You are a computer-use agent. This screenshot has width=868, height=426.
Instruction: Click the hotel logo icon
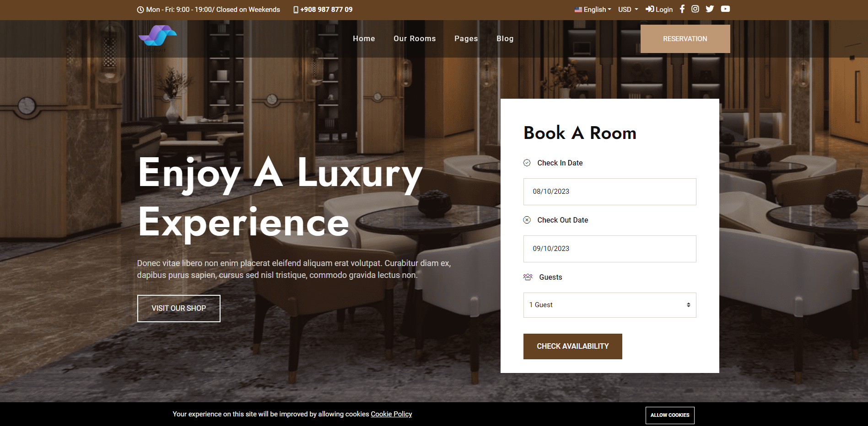click(x=157, y=36)
